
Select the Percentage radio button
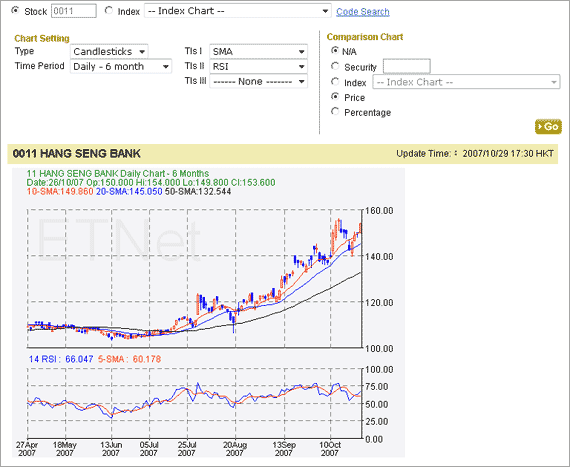(x=335, y=111)
